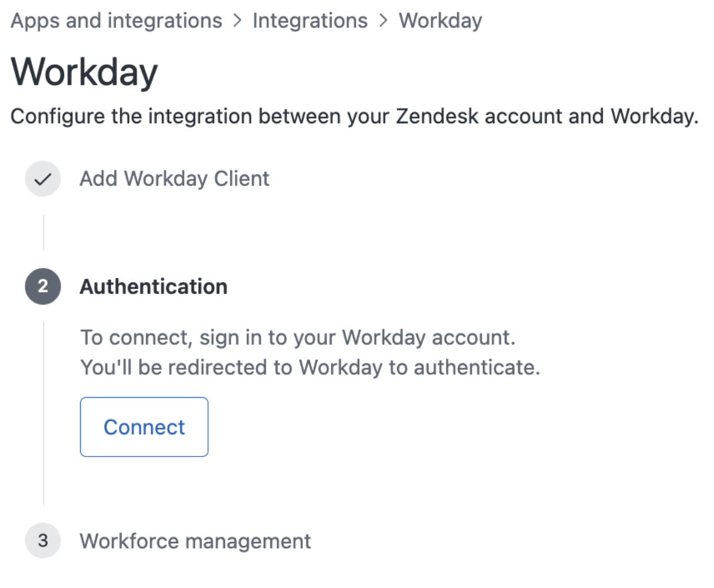Jump to the Workforce management step

196,541
